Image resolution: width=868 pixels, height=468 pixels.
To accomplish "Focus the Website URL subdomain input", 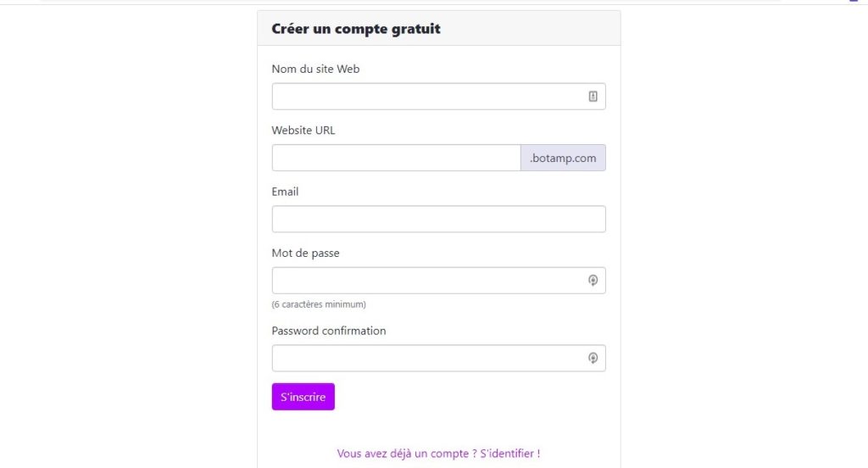I will click(x=396, y=158).
